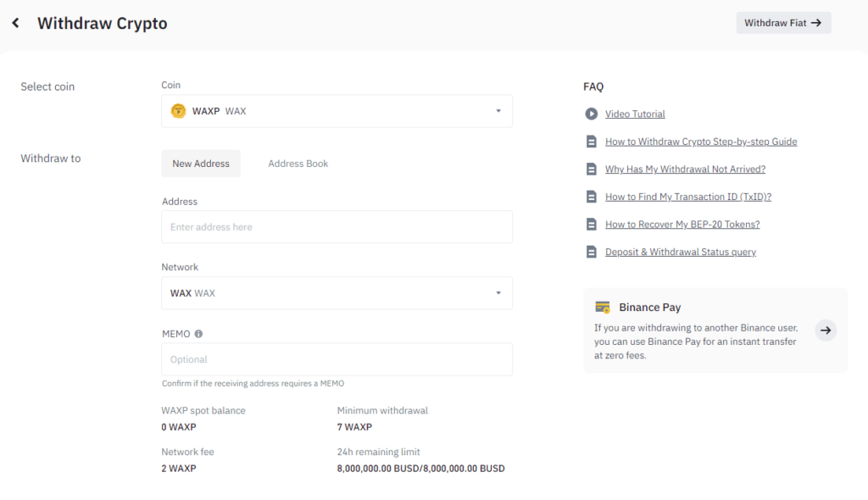Click document icon beside Withdrawal Not Arrived
The image size is (868, 500).
coord(591,169)
